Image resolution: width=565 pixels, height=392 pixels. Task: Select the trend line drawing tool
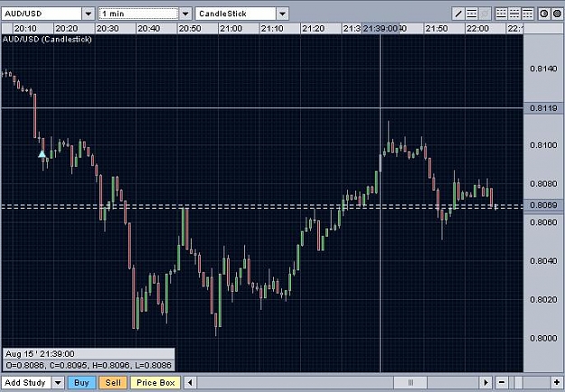[458, 14]
